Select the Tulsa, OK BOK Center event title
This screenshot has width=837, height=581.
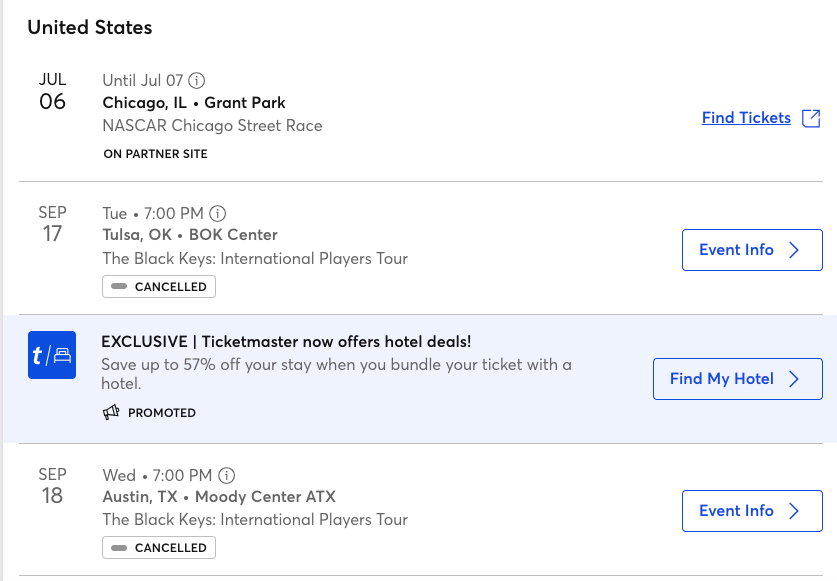click(190, 235)
